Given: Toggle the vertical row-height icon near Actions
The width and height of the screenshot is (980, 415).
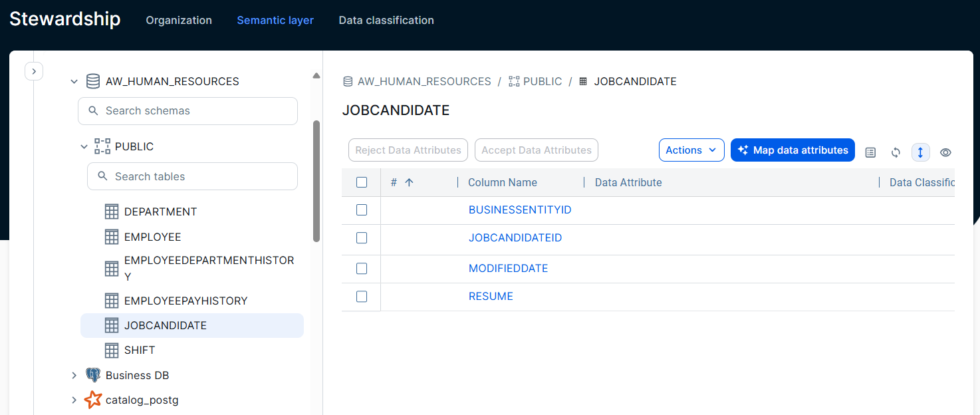Looking at the screenshot, I should tap(921, 152).
